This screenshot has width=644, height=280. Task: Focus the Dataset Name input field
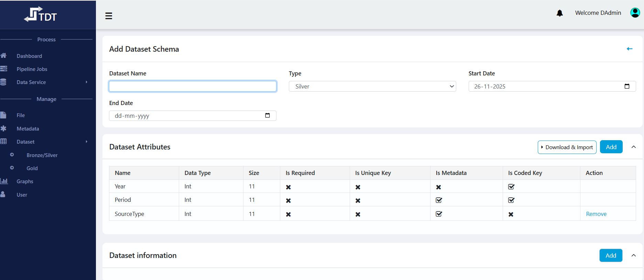point(193,86)
